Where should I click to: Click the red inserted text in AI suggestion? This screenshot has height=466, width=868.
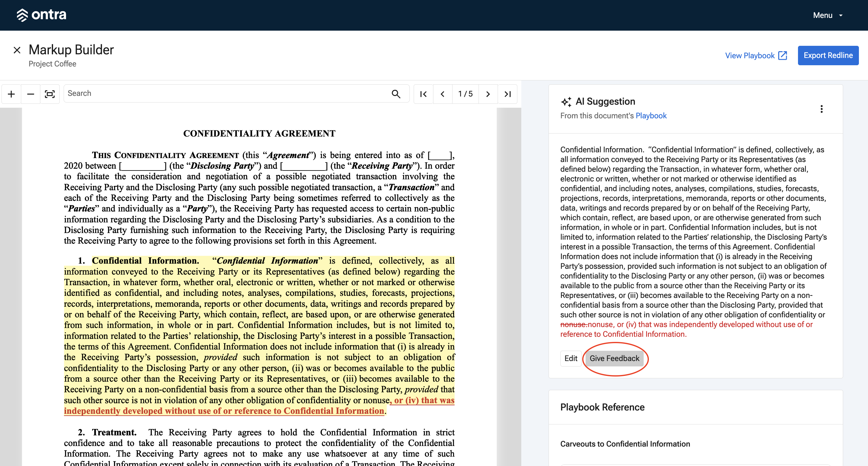coord(686,329)
